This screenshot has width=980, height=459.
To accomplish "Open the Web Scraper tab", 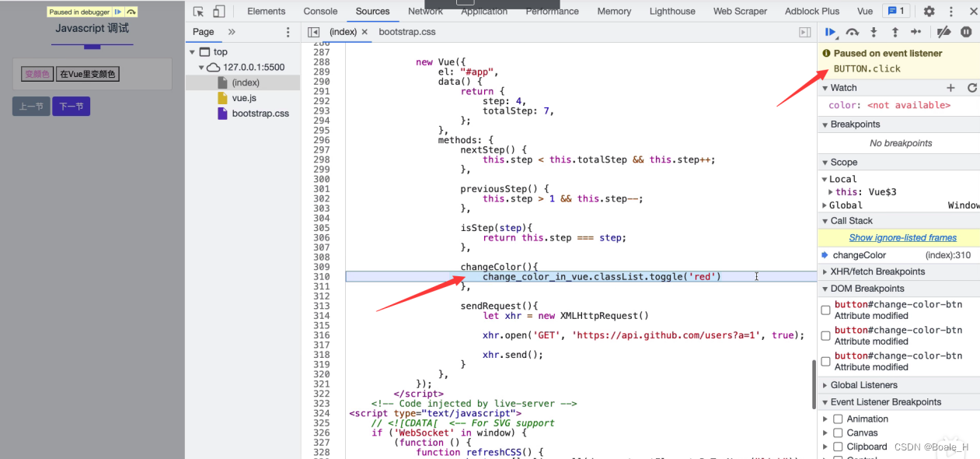I will click(740, 11).
